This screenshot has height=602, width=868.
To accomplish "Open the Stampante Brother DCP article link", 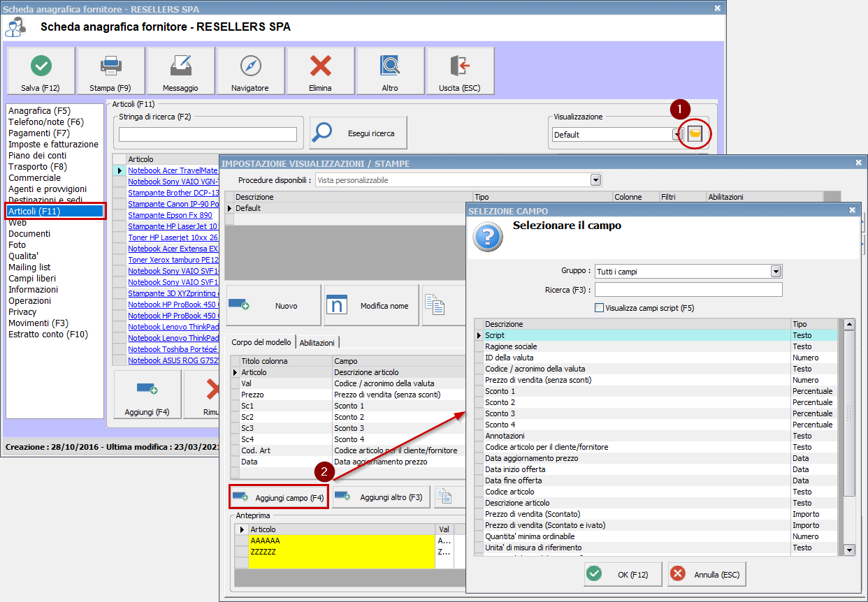I will click(x=173, y=193).
